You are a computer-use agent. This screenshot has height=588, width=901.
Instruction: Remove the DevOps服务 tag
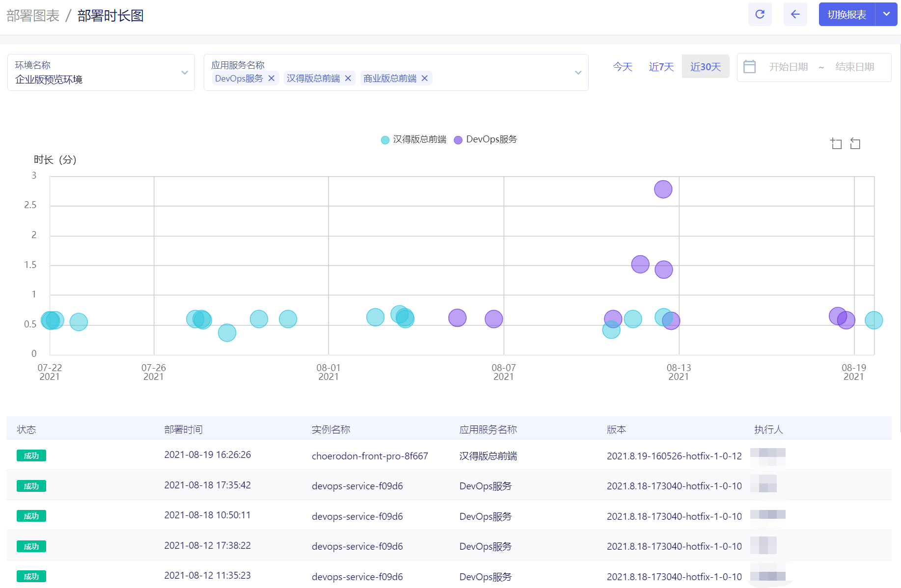pyautogui.click(x=271, y=79)
